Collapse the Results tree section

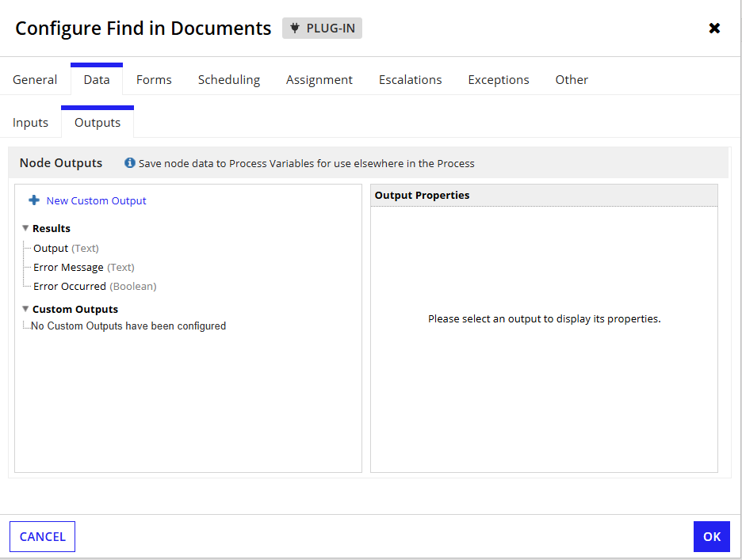tap(25, 228)
